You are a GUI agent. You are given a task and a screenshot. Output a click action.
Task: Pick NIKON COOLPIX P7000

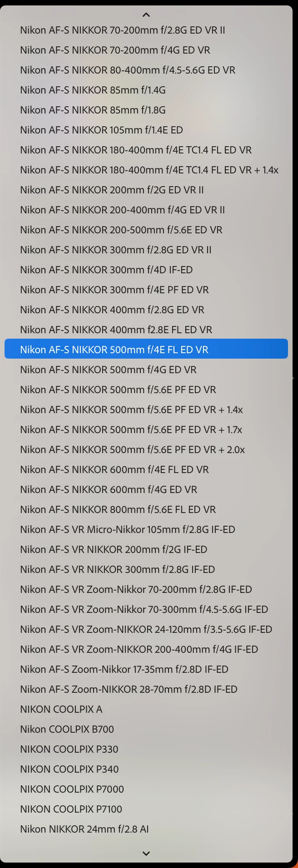(x=146, y=789)
